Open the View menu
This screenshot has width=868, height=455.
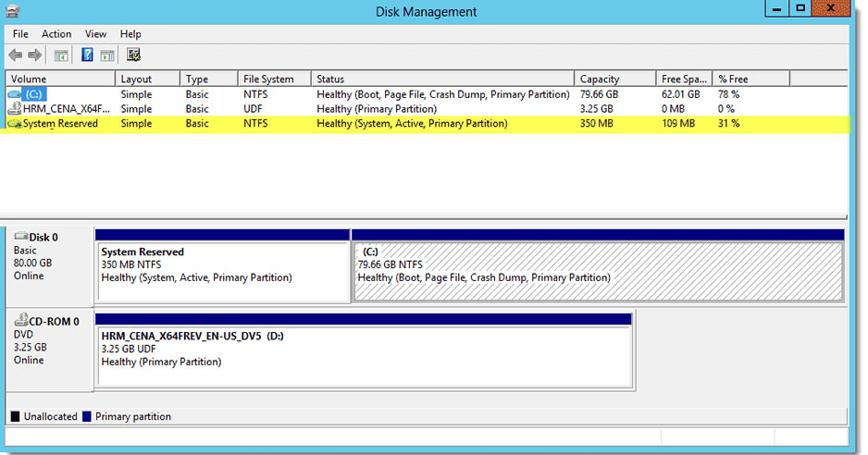click(x=95, y=34)
